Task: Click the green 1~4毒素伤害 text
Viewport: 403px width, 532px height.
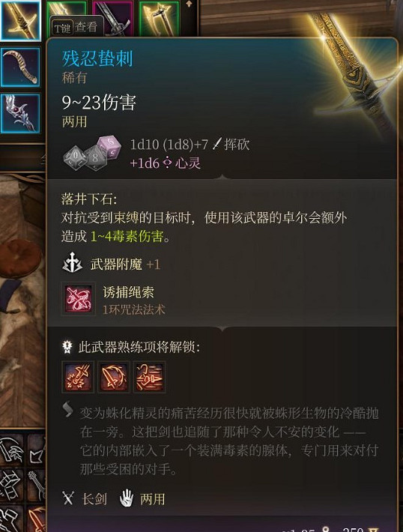Action: click(127, 236)
